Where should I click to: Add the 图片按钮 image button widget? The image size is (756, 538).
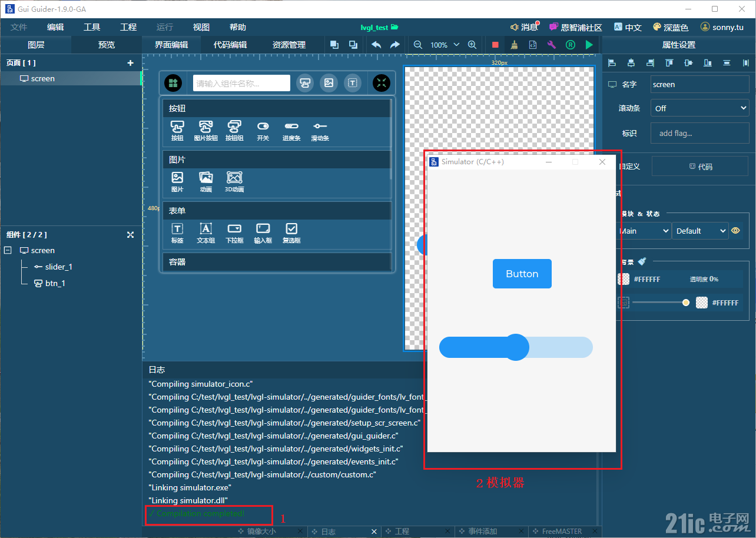[x=205, y=131]
